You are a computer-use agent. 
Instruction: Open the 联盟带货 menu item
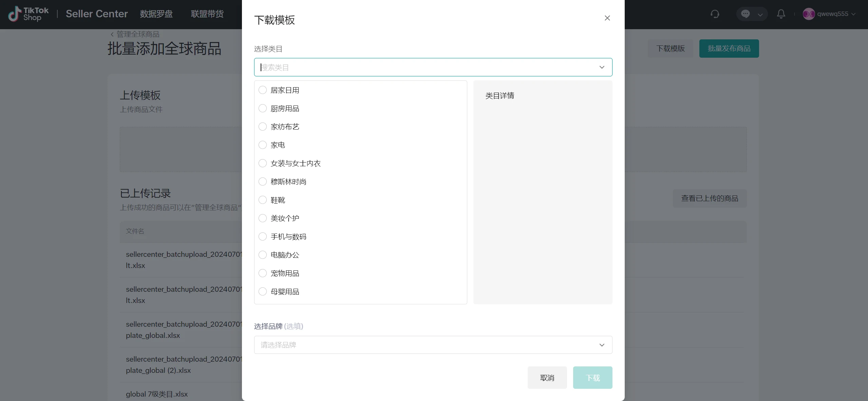(207, 14)
